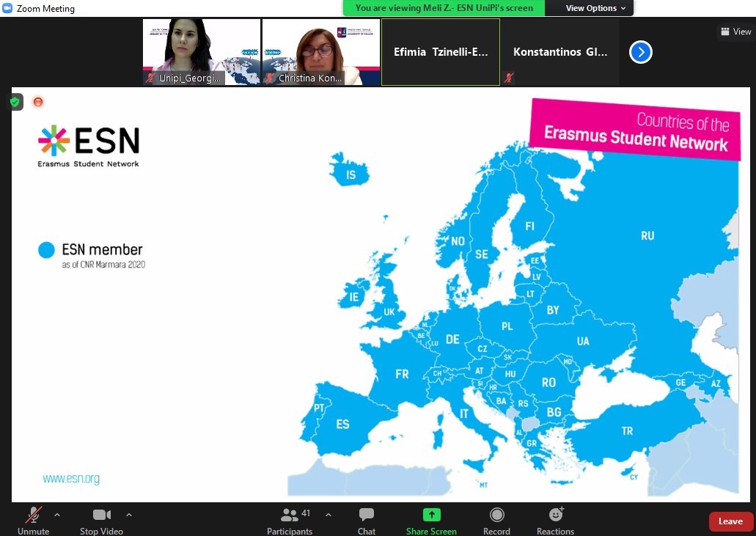This screenshot has height=536, width=756.
Task: Click the View layout button
Action: [736, 32]
